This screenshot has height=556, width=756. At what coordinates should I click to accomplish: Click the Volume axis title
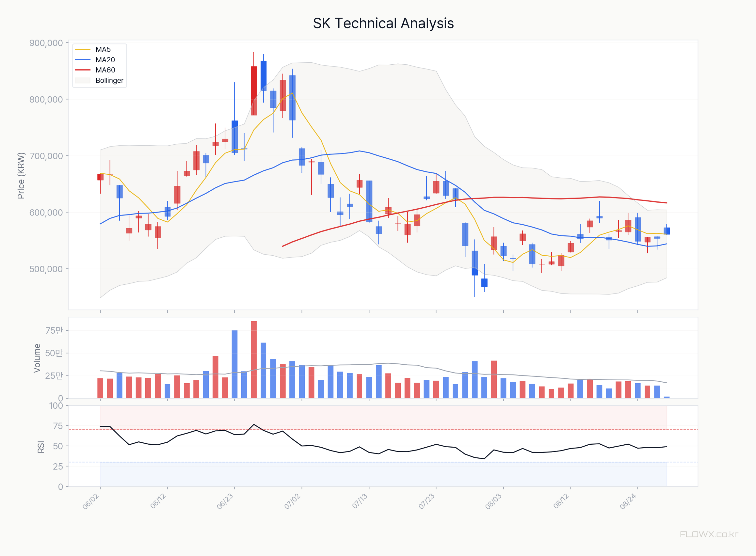[x=37, y=358]
